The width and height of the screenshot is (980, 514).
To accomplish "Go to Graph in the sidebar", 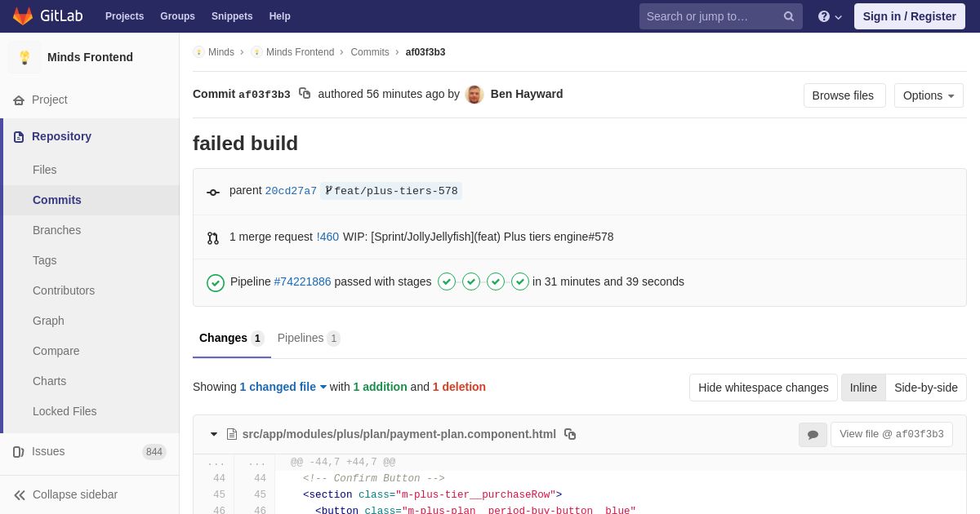I will pyautogui.click(x=91, y=321).
